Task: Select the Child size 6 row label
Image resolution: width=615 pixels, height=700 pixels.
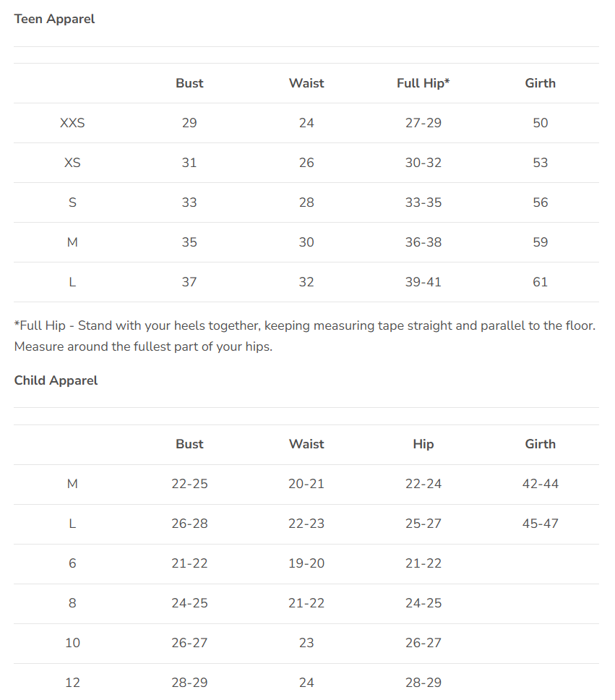Action: coord(72,563)
